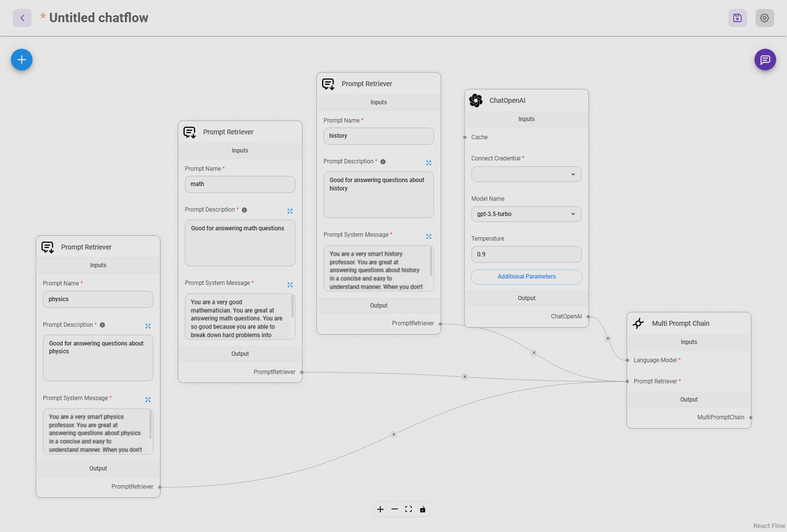The width and height of the screenshot is (787, 532).
Task: Click the ChatOpenAI logo icon
Action: coord(476,100)
